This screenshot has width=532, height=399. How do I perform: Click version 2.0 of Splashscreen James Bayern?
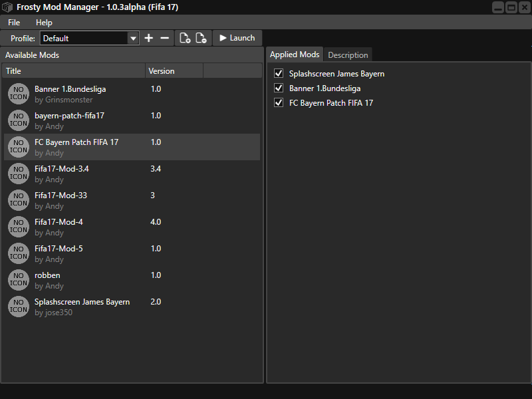(156, 302)
